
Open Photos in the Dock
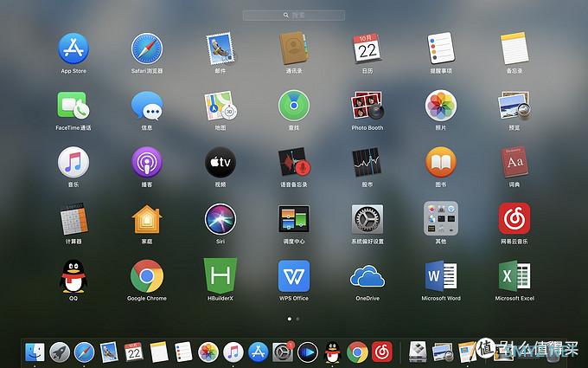(208, 352)
